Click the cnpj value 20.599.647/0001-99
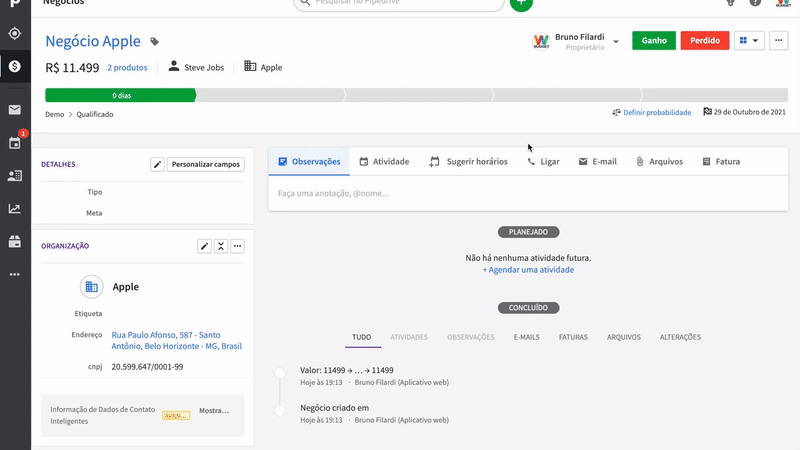The height and width of the screenshot is (450, 800). click(147, 367)
